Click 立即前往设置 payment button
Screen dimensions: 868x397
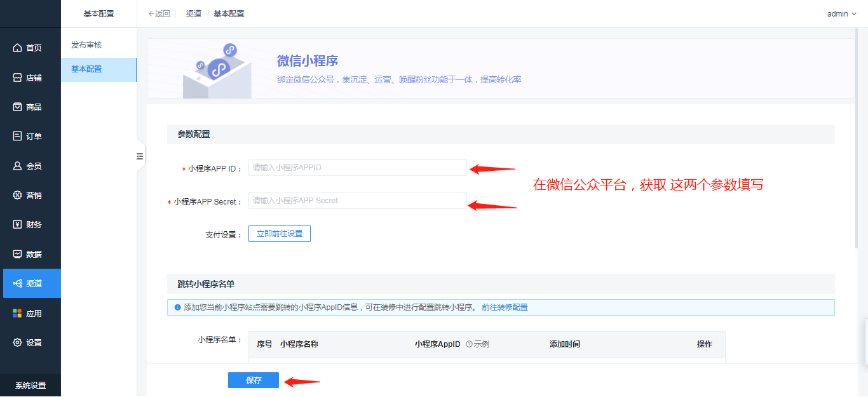(x=280, y=234)
